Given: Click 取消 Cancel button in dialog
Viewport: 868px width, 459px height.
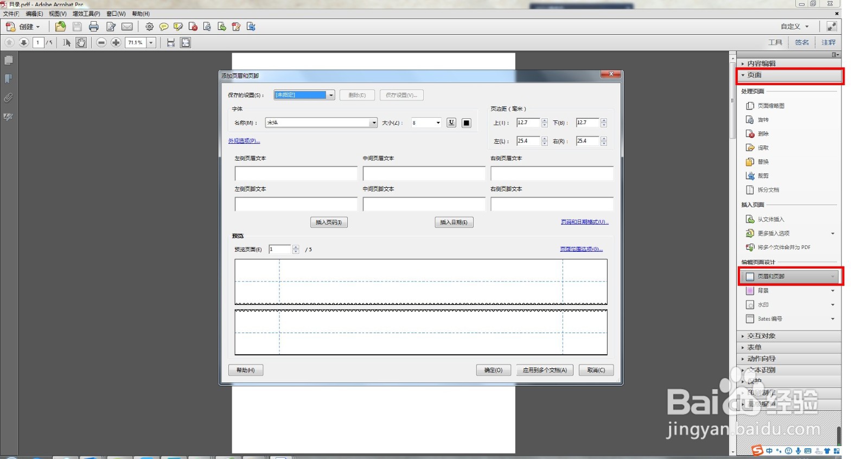Looking at the screenshot, I should [x=596, y=370].
